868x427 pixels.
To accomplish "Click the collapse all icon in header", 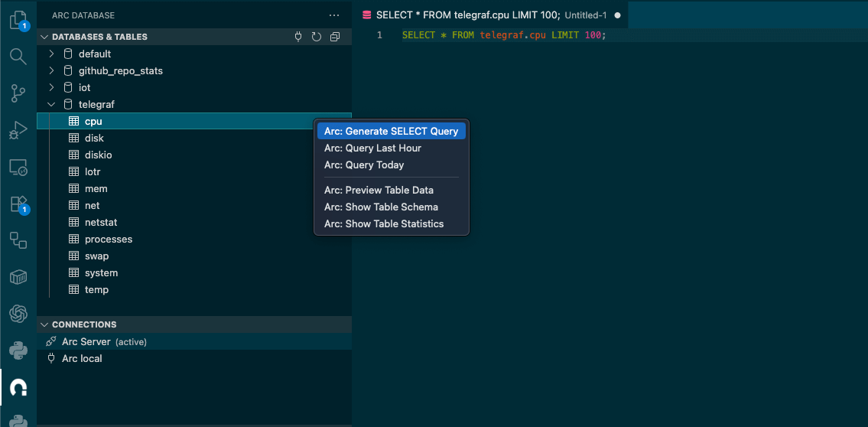I will 335,37.
